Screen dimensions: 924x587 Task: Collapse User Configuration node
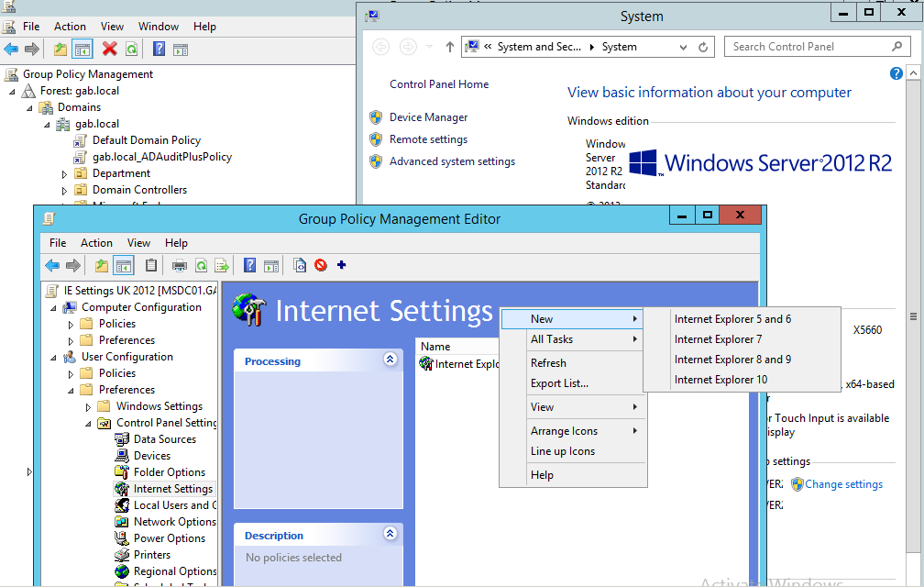[x=53, y=358]
